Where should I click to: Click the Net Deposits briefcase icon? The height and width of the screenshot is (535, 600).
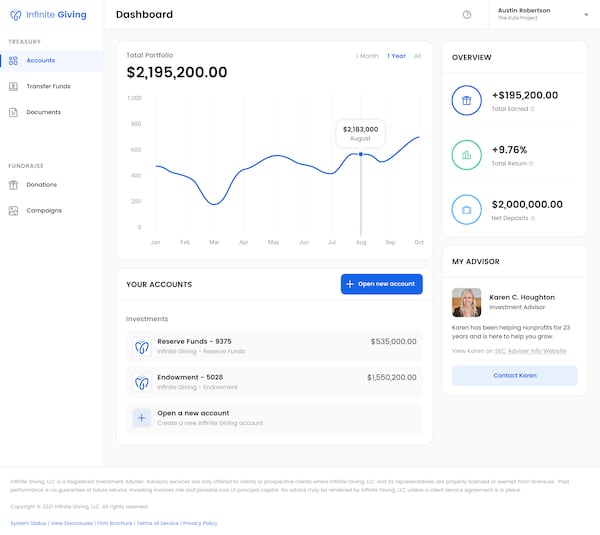tap(466, 210)
